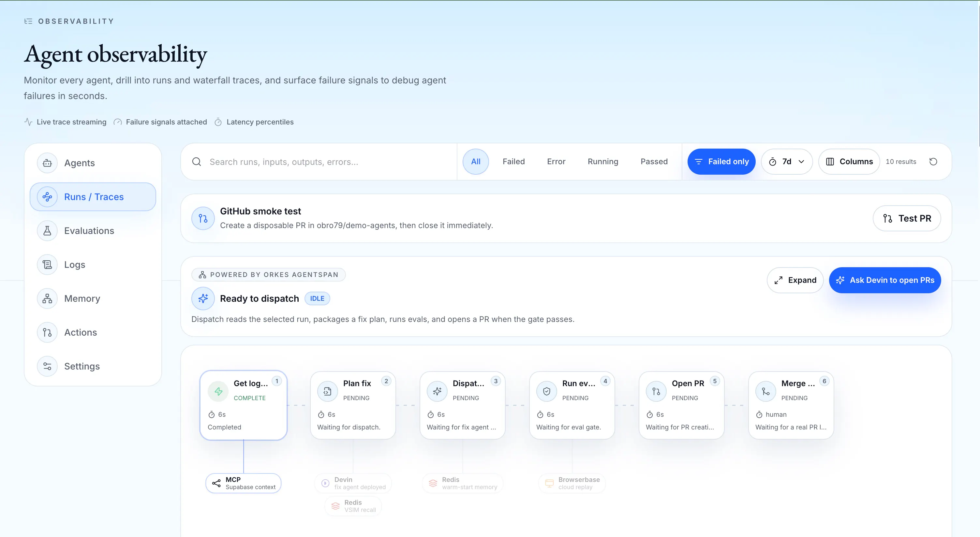Screen dimensions: 980x537
Task: Go to Logs section
Action: click(93, 264)
